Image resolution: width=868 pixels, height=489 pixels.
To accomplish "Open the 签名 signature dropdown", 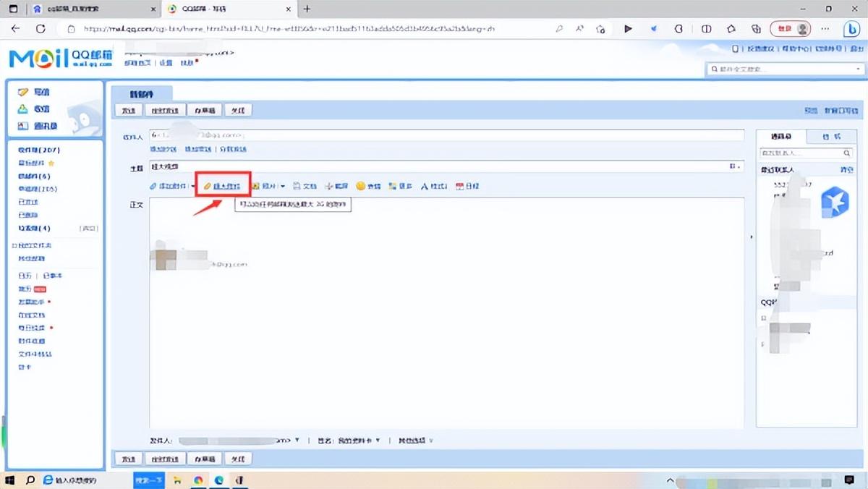I will [378, 441].
